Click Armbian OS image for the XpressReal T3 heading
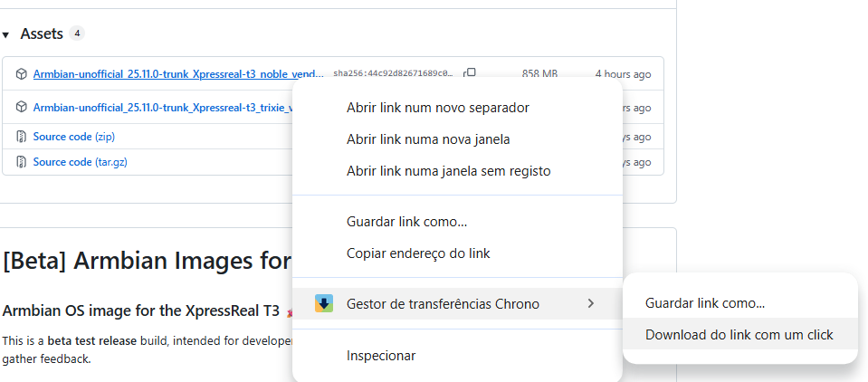 [x=140, y=310]
